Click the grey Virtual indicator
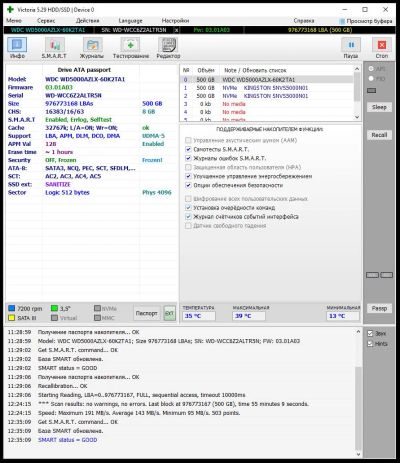Screen dimensions: 400x463 tap(54, 318)
